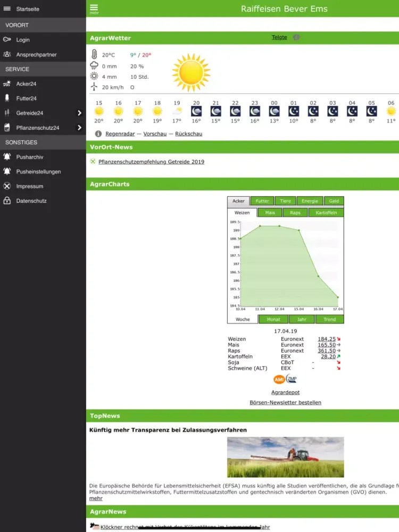Click the partly cloudy icon for hour 19
Viewport: 399px width, 532px height.
[177, 111]
